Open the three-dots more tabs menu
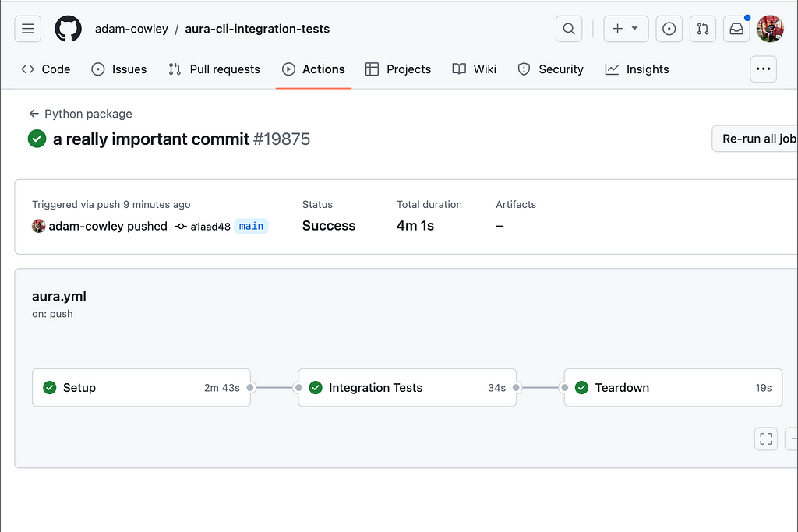This screenshot has height=532, width=798. 764,69
